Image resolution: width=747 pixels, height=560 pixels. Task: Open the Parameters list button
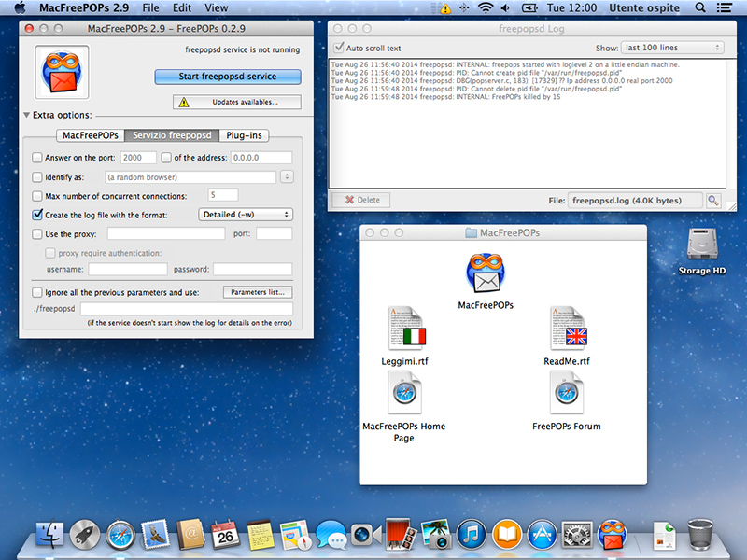tap(258, 292)
